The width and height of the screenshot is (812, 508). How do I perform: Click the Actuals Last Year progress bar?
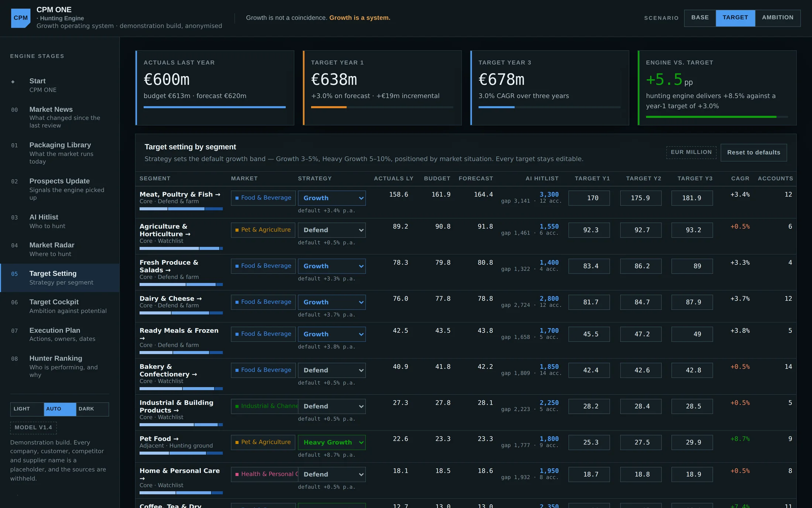pos(214,107)
